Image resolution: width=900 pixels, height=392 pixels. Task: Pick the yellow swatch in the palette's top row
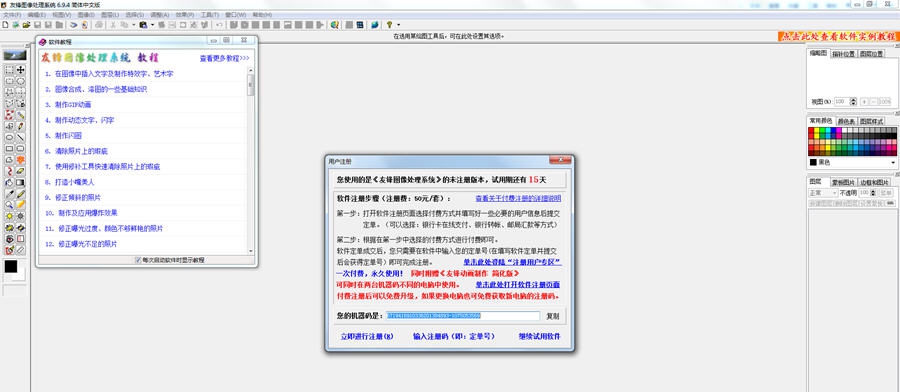click(x=817, y=130)
